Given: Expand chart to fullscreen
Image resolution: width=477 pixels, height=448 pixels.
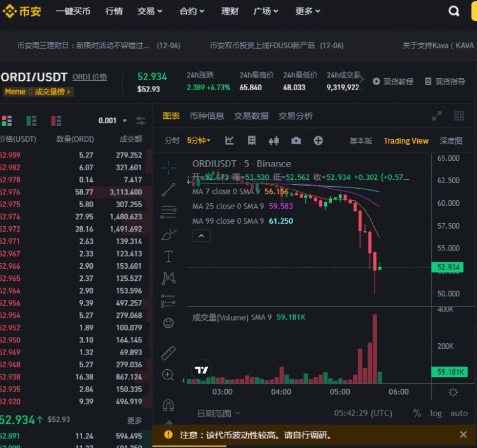Looking at the screenshot, I should pyautogui.click(x=437, y=116).
